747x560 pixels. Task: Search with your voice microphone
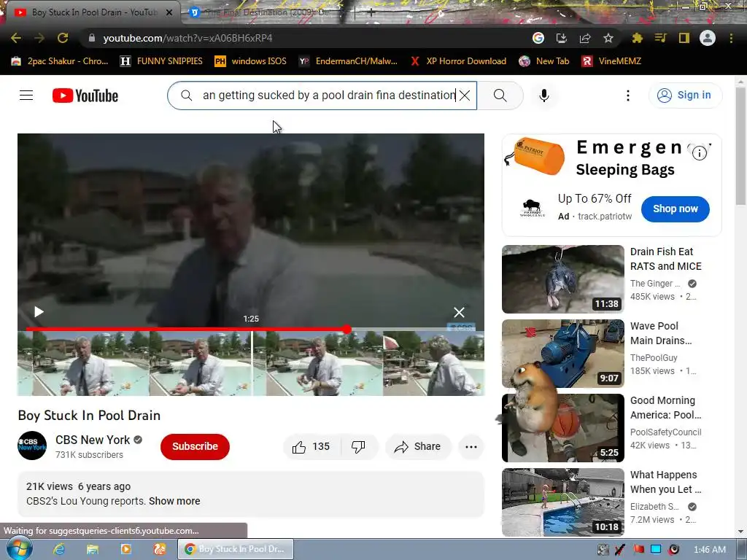tap(544, 96)
